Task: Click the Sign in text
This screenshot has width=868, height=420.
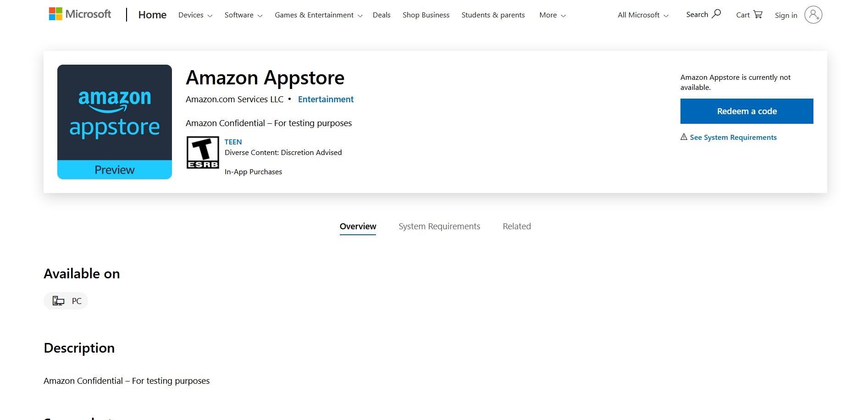Action: 786,15
